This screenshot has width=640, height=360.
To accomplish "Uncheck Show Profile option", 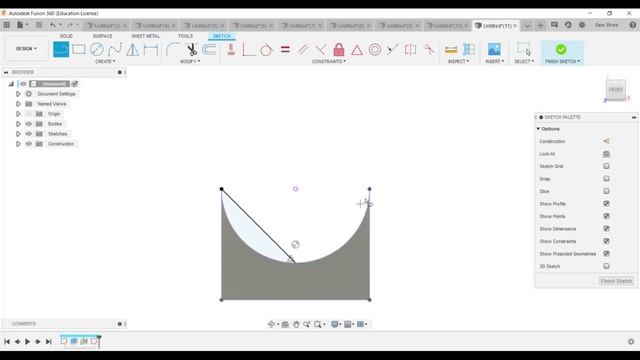I will click(606, 203).
